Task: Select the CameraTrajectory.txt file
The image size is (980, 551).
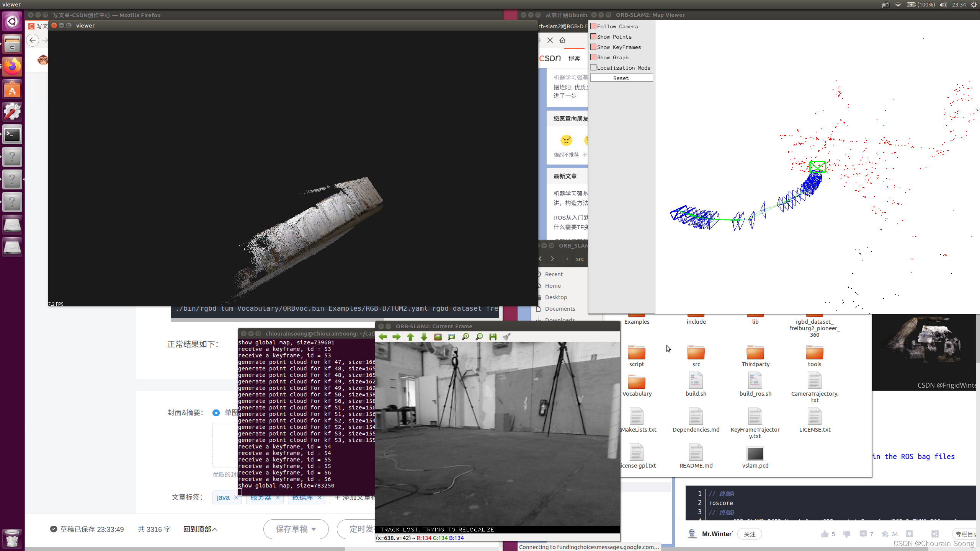Action: (815, 388)
